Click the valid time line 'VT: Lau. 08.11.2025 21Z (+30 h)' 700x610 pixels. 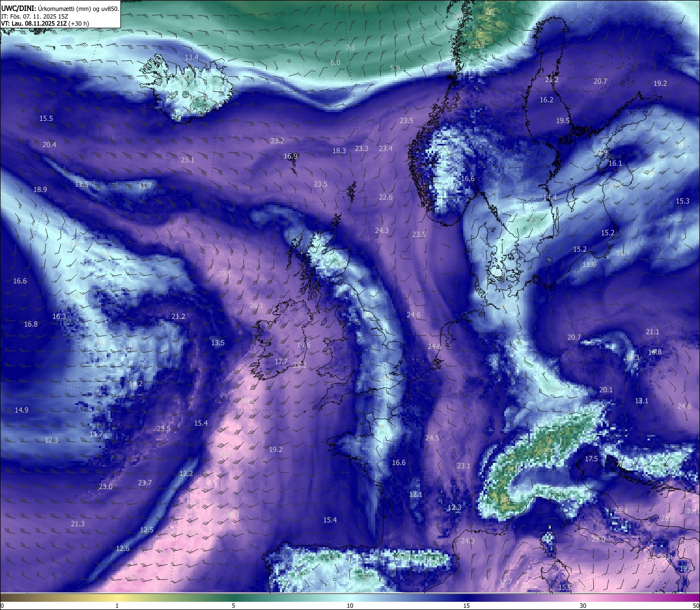tap(45, 24)
